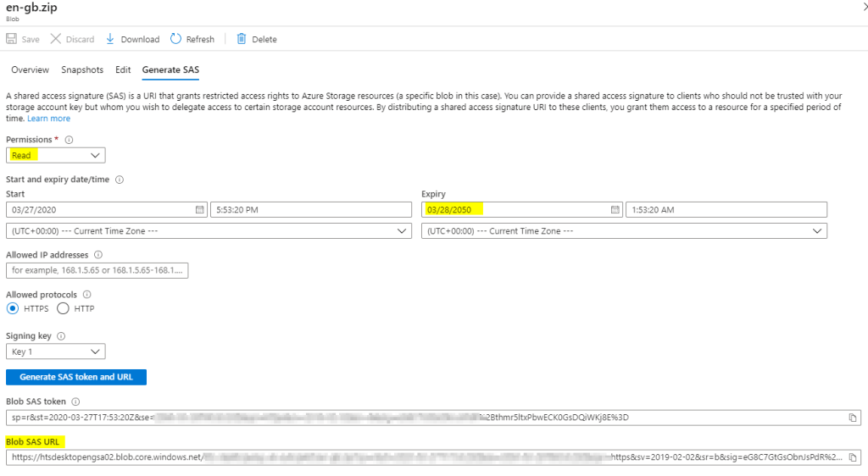Copy the Blob SAS token
Screen dimensions: 868x476
tap(852, 418)
